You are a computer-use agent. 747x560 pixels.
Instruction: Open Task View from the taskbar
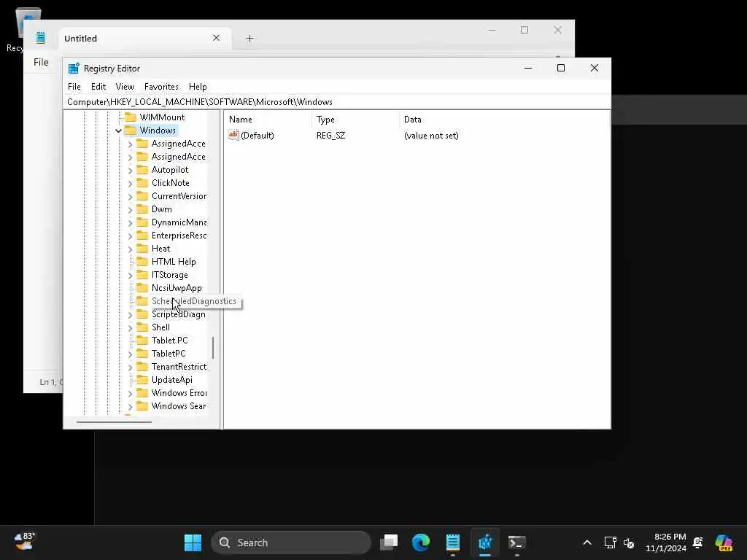pyautogui.click(x=389, y=542)
